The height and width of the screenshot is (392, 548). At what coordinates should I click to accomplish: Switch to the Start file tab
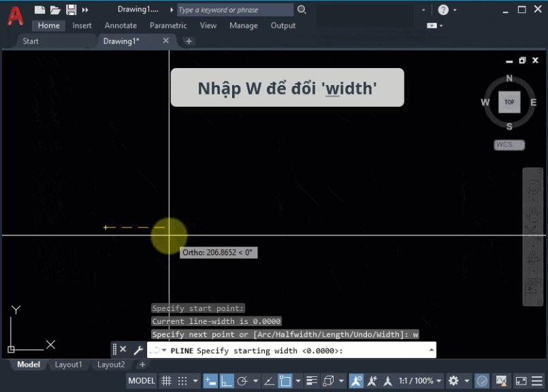pyautogui.click(x=31, y=42)
